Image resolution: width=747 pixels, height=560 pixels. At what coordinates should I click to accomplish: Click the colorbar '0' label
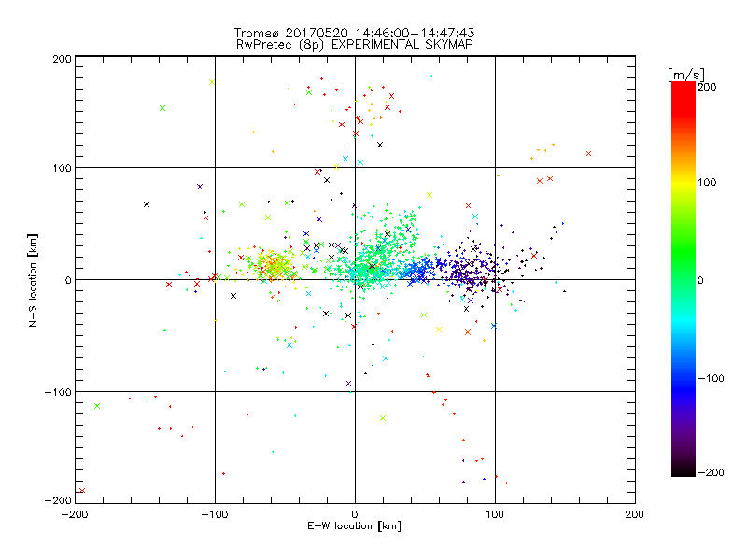(x=700, y=280)
